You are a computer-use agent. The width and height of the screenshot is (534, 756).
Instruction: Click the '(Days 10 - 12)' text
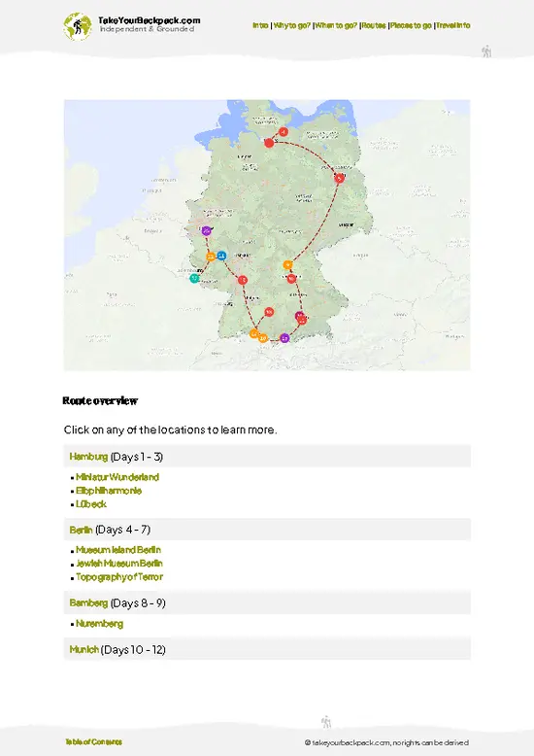tap(133, 649)
